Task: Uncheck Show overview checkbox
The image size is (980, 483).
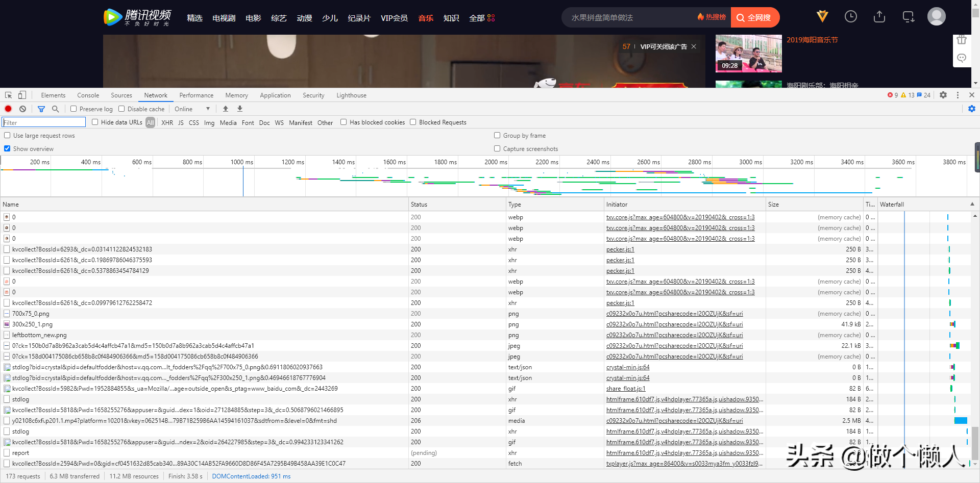Action: click(x=7, y=149)
